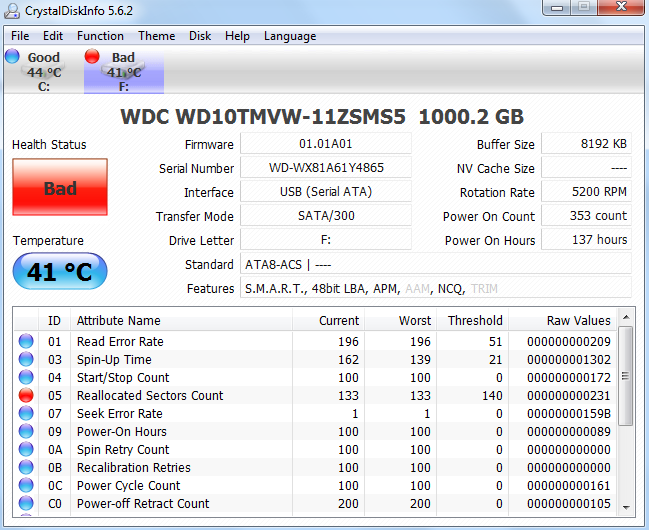Click the red Bad health status button

click(60, 187)
